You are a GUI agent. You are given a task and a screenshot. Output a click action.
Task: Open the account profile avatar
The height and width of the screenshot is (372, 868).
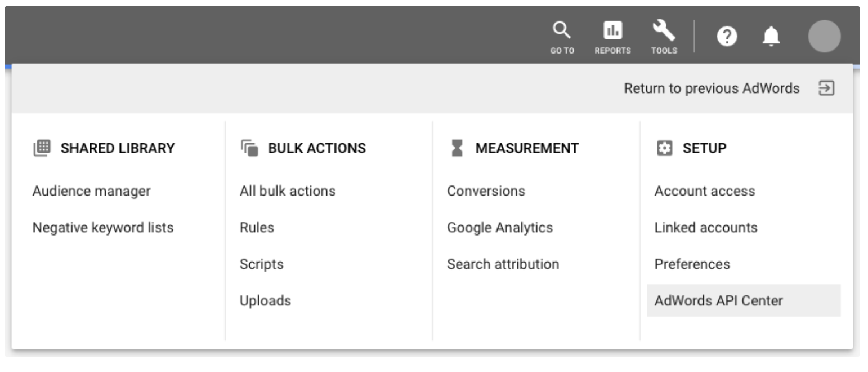[824, 37]
